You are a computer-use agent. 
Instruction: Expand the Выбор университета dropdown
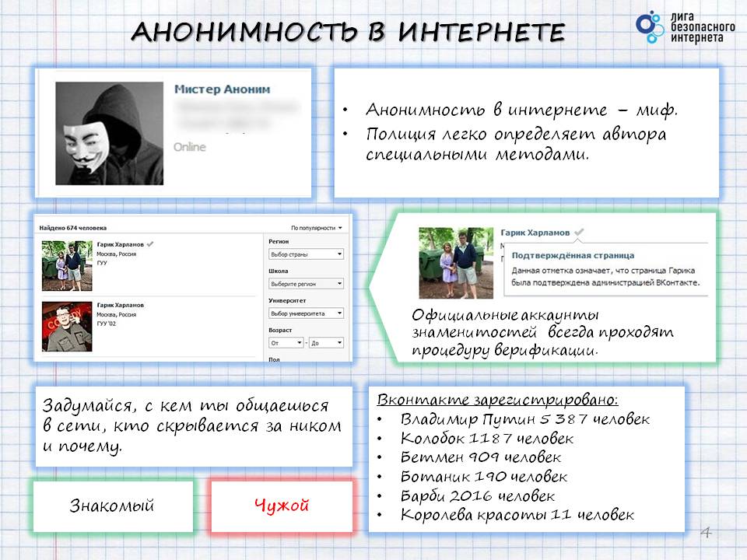click(306, 313)
